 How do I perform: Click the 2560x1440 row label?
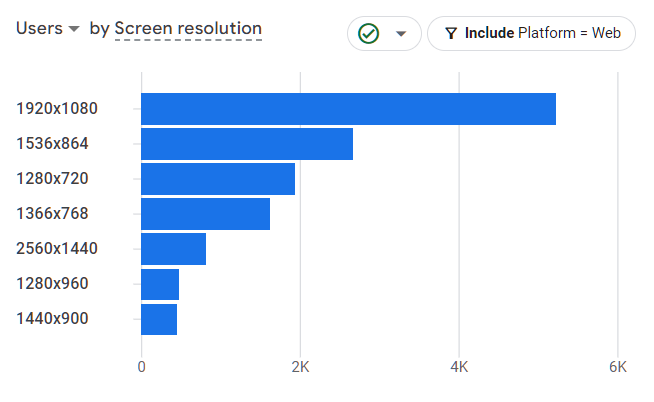(x=57, y=249)
